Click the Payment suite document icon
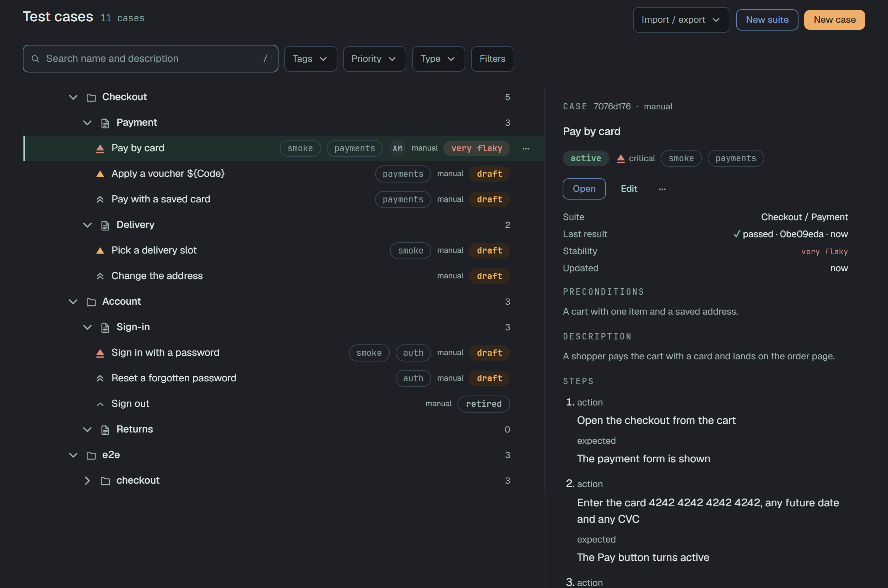The width and height of the screenshot is (888, 588). click(x=105, y=123)
